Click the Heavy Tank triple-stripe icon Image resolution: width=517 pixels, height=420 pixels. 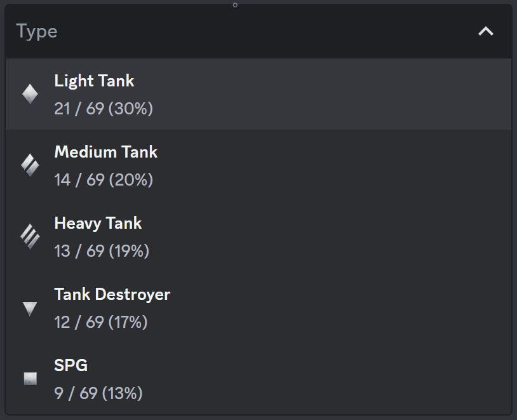click(30, 237)
